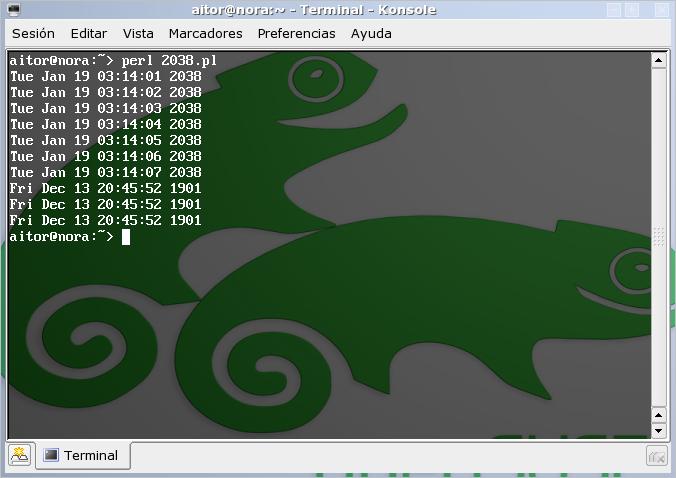
Task: Open the window menu icon in the title bar
Action: (x=12, y=9)
